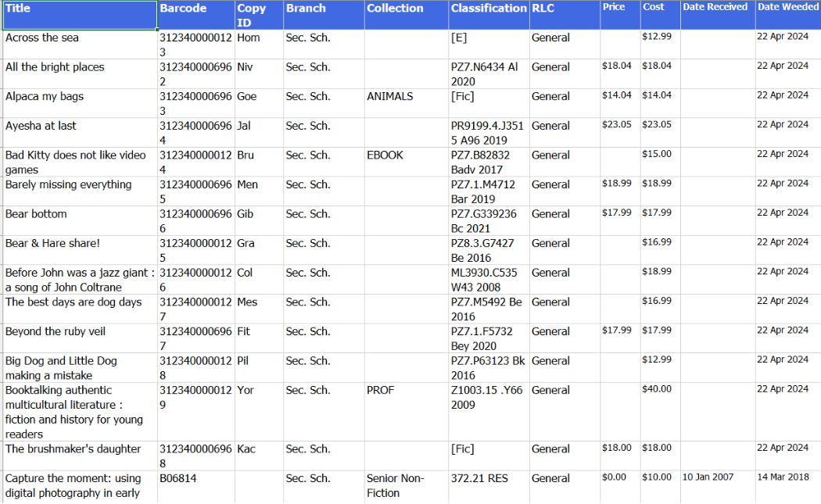
Task: Click the Copy ID cell 'Hom'
Action: tap(259, 45)
